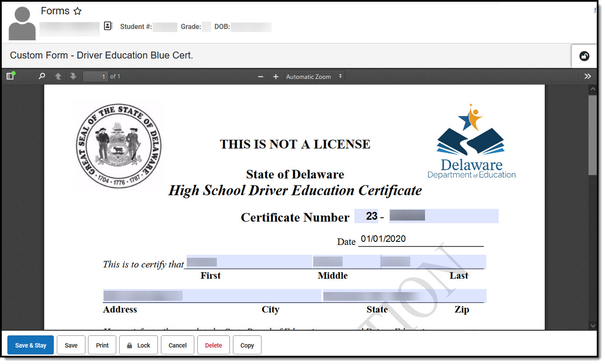Viewport: 605px width, 364px height.
Task: Go to next page with the down arrow
Action: (x=73, y=76)
